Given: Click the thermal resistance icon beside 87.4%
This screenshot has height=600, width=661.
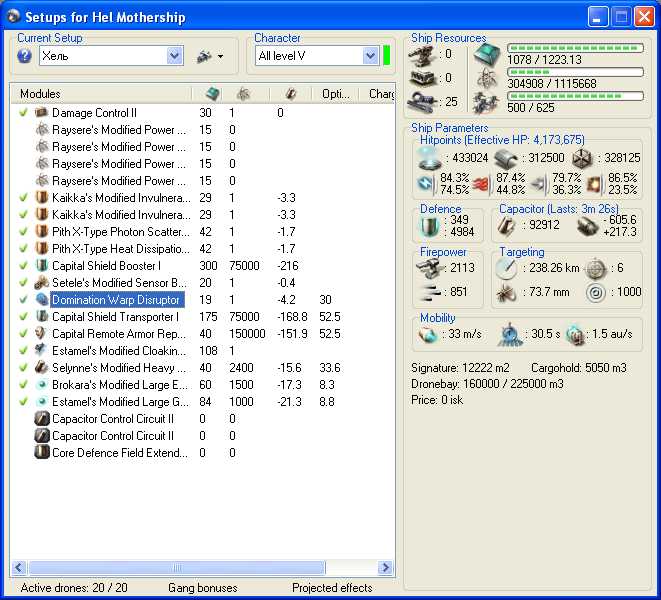Looking at the screenshot, I should point(481,184).
